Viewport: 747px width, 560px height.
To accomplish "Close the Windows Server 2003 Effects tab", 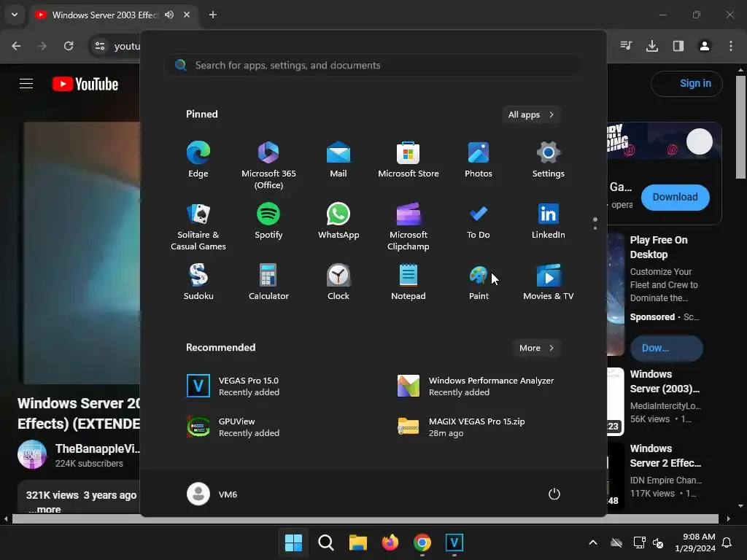I will (x=187, y=15).
